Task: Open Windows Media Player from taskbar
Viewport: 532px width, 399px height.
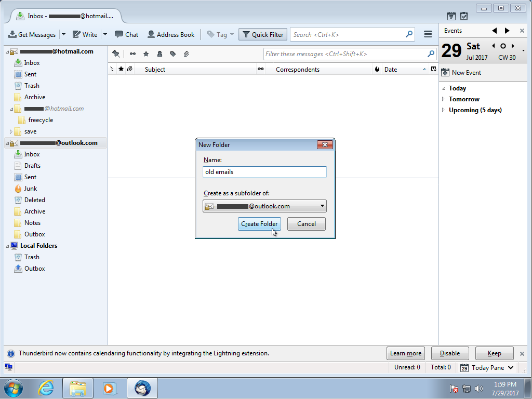Action: point(110,388)
